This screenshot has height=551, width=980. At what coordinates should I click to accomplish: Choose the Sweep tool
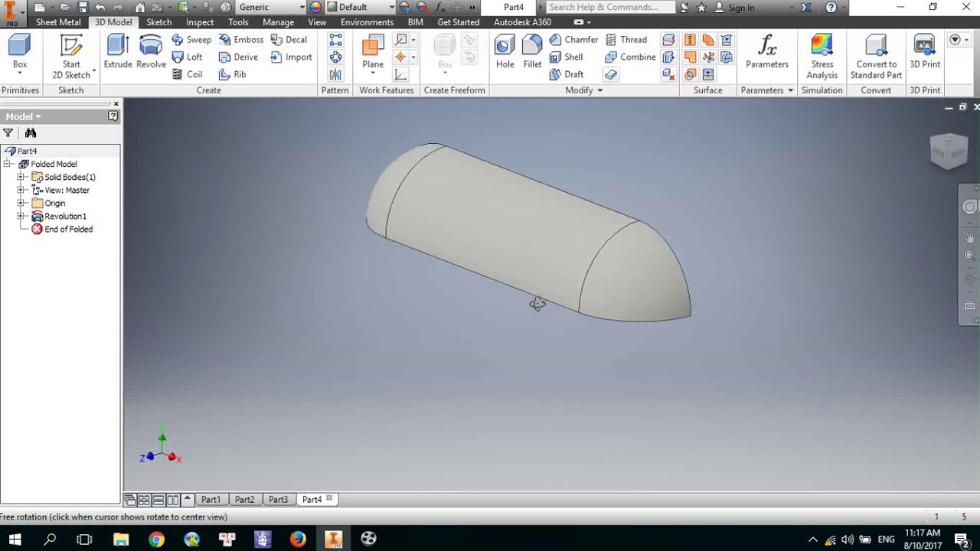191,40
